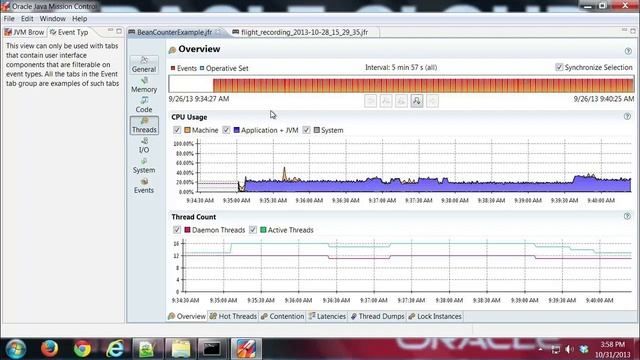
Task: Uncheck the Machine CPU series checkbox
Action: coord(177,130)
